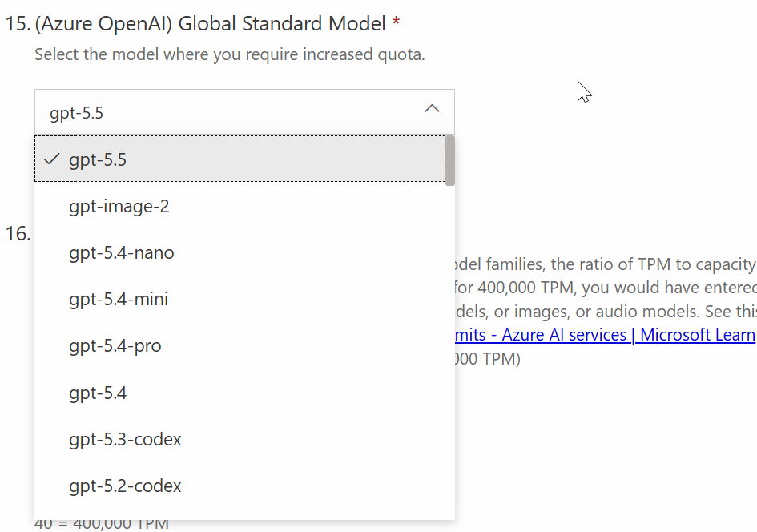Pick gpt-5.3-codex from the model list
Viewport: 757px width, 532px height.
(240, 439)
